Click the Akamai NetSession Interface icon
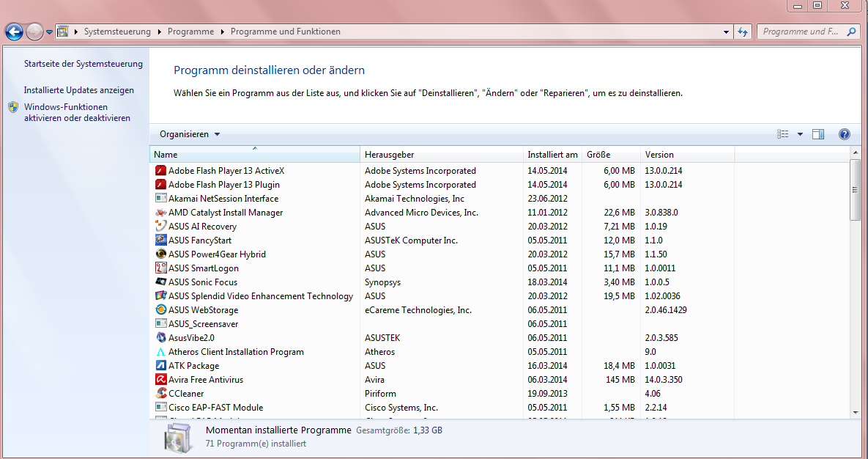Viewport: 868px width, 459px height. [x=160, y=199]
